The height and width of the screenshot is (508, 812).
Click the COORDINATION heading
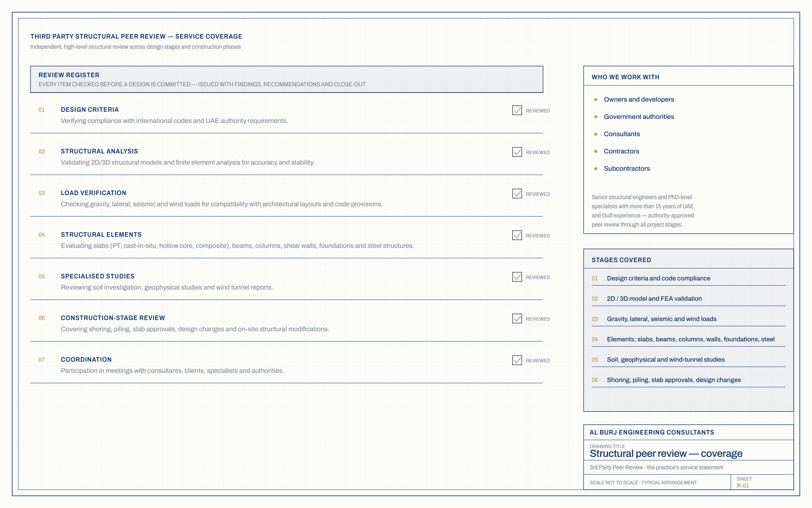[x=86, y=360]
